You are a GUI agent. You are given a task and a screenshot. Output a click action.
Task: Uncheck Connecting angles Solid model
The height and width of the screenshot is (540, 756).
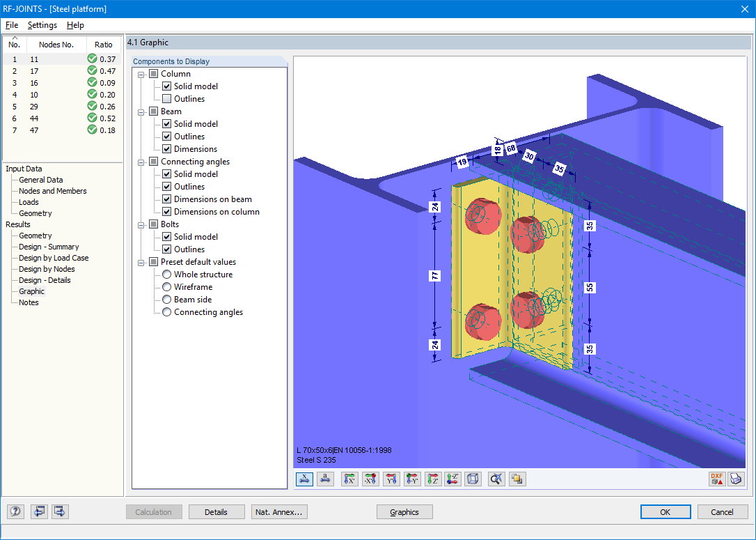point(167,174)
